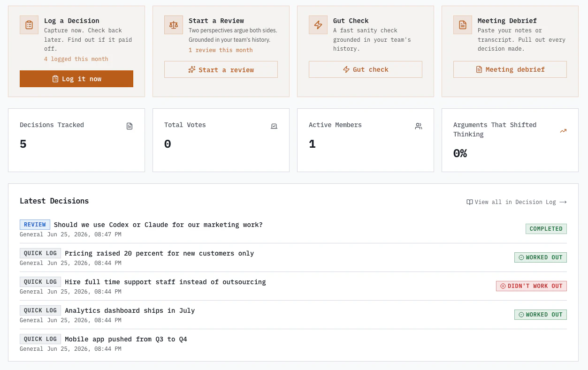Image resolution: width=588 pixels, height=370 pixels.
Task: Click WORKED OUT badge on Pricing row
Action: [540, 257]
